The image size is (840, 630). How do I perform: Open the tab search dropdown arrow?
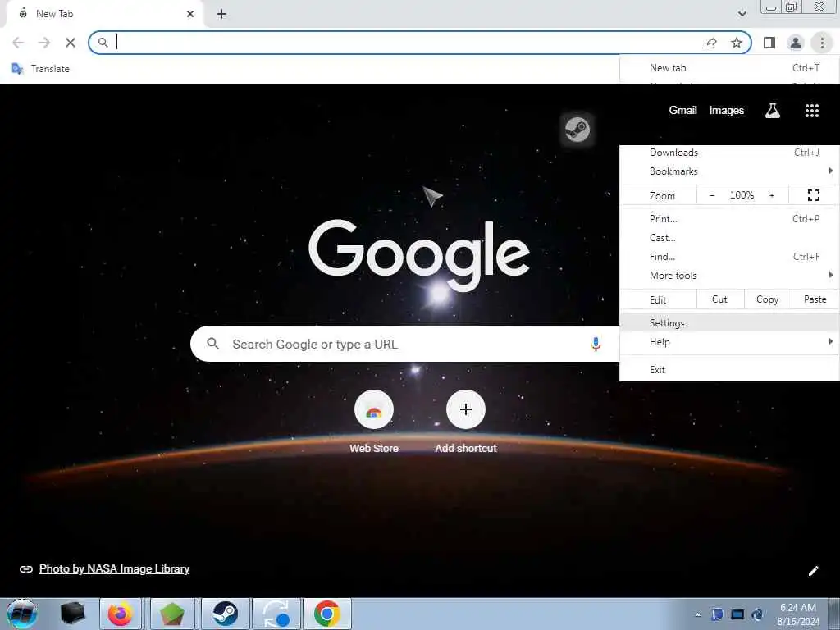coord(742,13)
